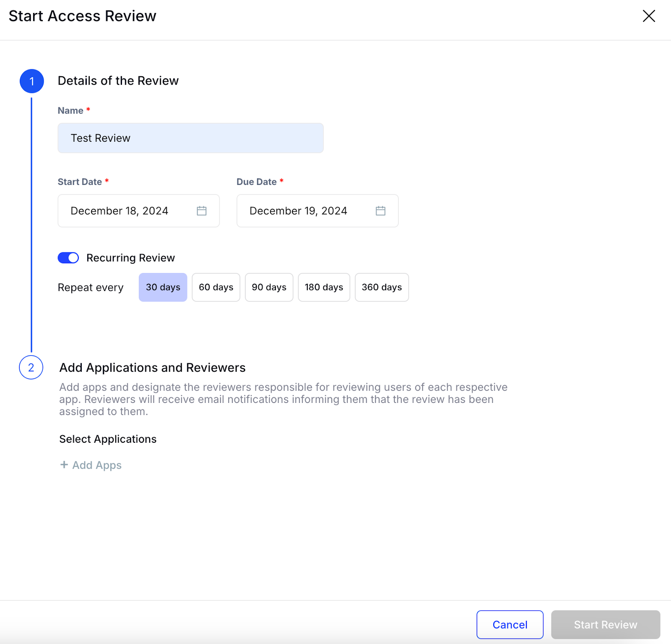Click the plus icon next to Add Apps

click(x=64, y=465)
